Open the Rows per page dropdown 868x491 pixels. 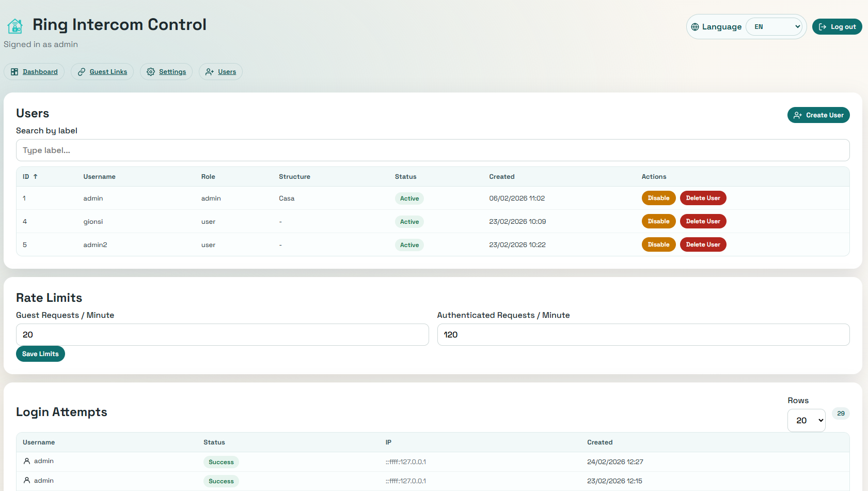click(x=806, y=420)
